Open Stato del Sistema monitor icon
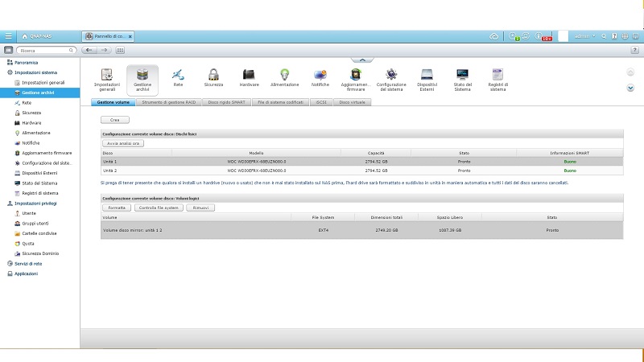Screen dimensions: 644x362 click(463, 76)
